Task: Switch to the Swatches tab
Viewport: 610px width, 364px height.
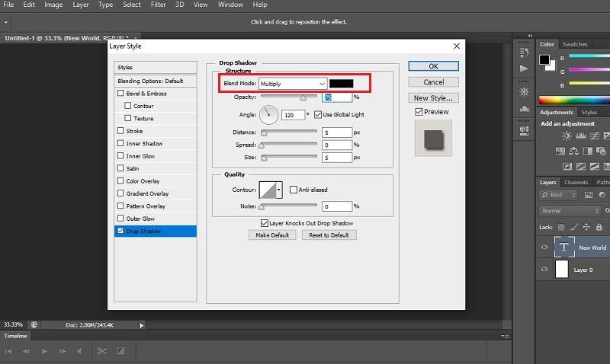Action: (575, 44)
